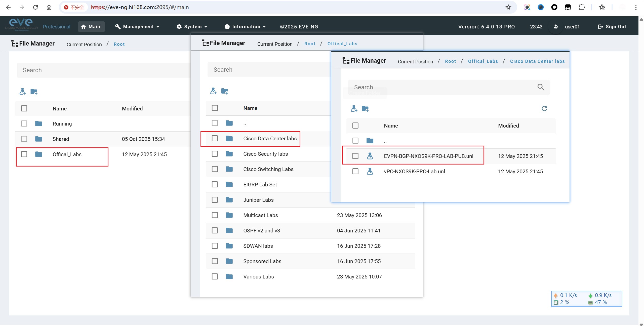Open the System dropdown menu

[192, 27]
